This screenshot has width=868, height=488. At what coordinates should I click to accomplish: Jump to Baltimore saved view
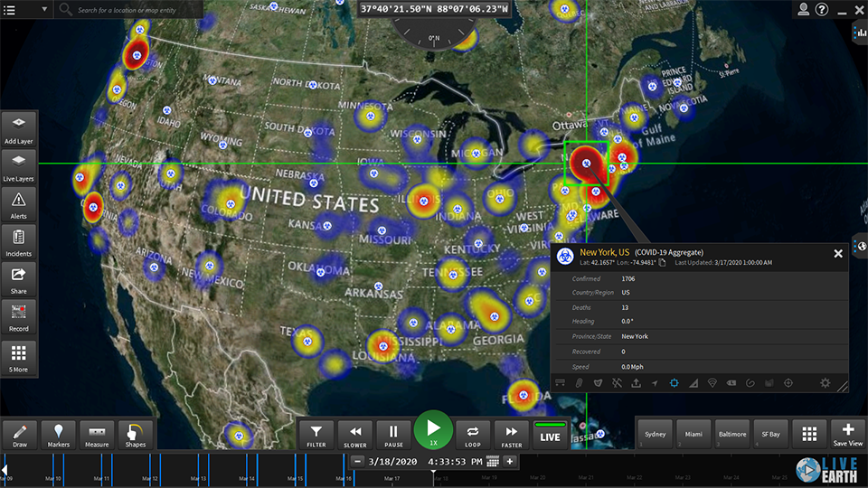point(732,435)
